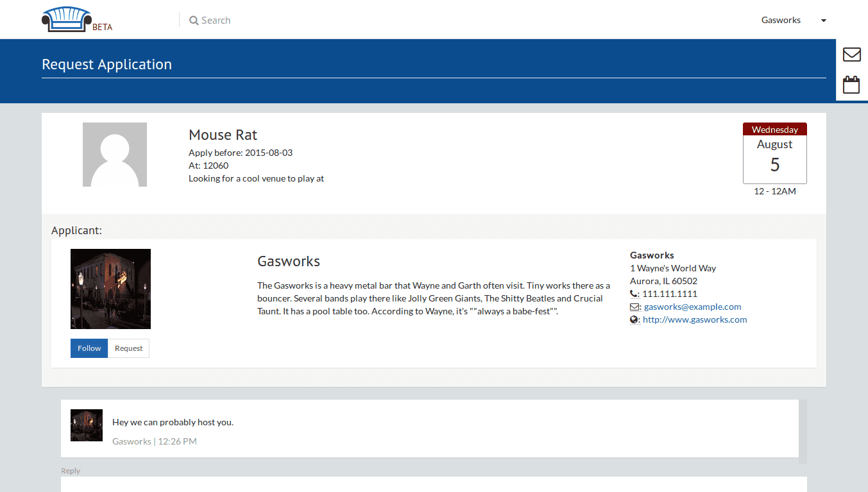Screen dimensions: 868x492
Task: Open the Gasworks user menu label
Action: [x=781, y=20]
